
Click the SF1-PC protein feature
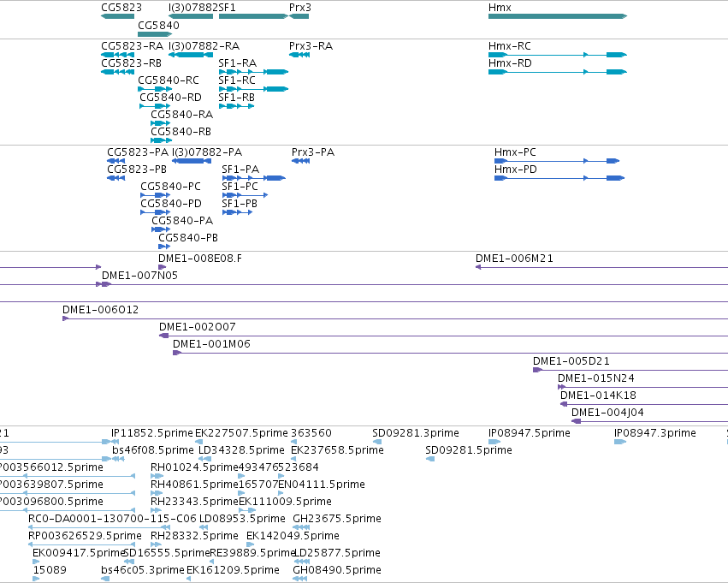tap(246, 195)
